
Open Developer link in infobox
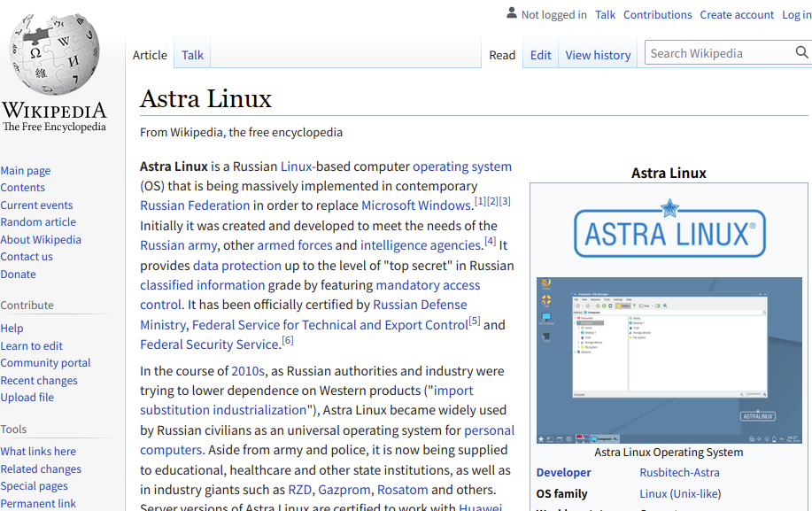563,473
